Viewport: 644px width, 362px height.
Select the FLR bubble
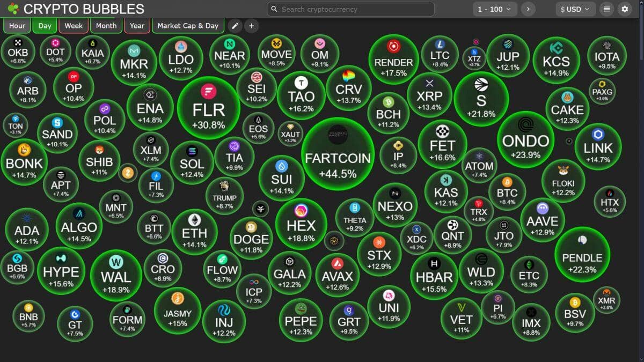coord(208,108)
